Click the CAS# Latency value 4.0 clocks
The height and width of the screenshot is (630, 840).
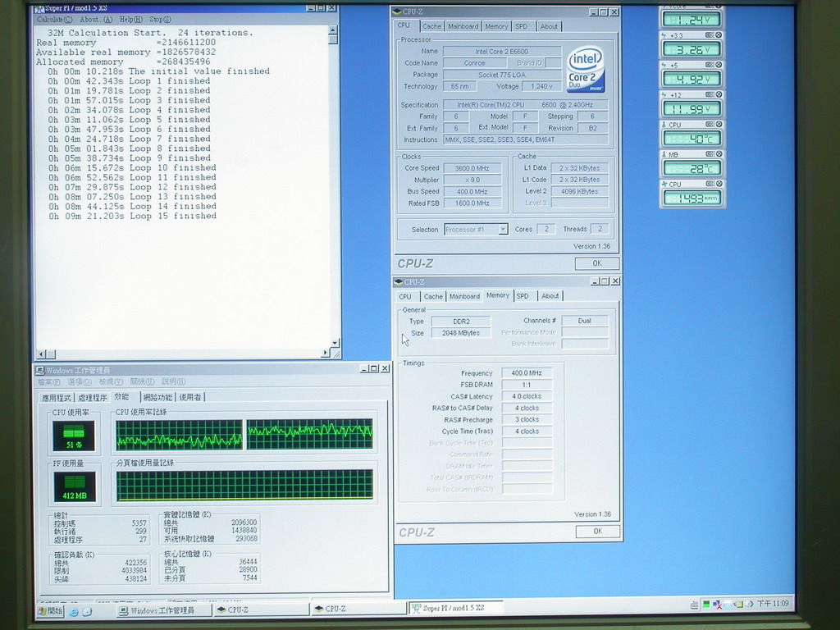point(527,396)
